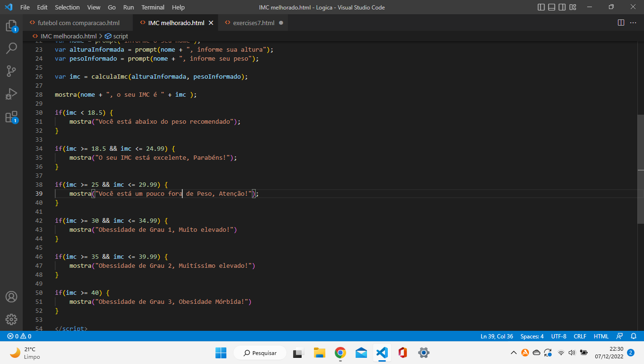Change end of line sequence CRLF

pyautogui.click(x=580, y=336)
